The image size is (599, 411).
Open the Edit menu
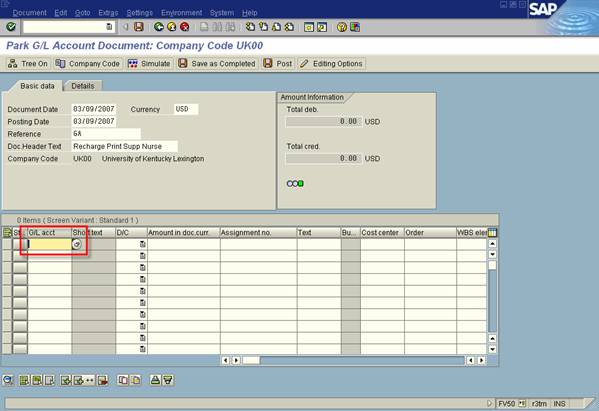click(60, 13)
